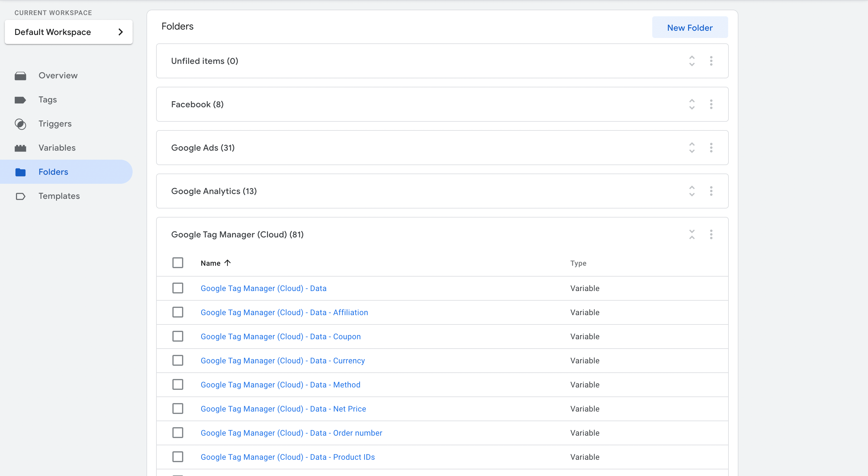Click the Tags label icon
Viewport: 868px width, 476px height.
(20, 100)
